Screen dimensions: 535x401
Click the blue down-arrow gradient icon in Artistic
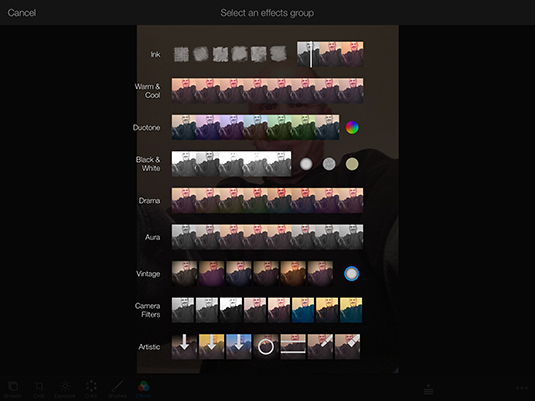click(239, 346)
